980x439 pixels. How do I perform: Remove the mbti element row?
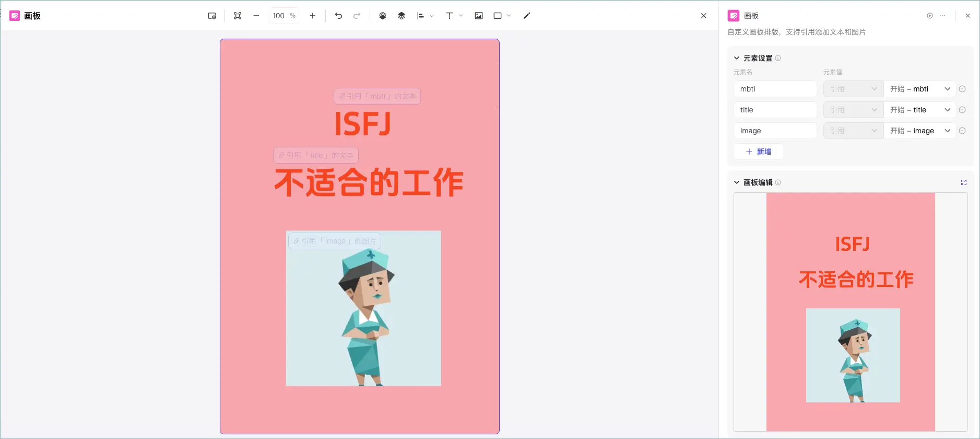[962, 89]
